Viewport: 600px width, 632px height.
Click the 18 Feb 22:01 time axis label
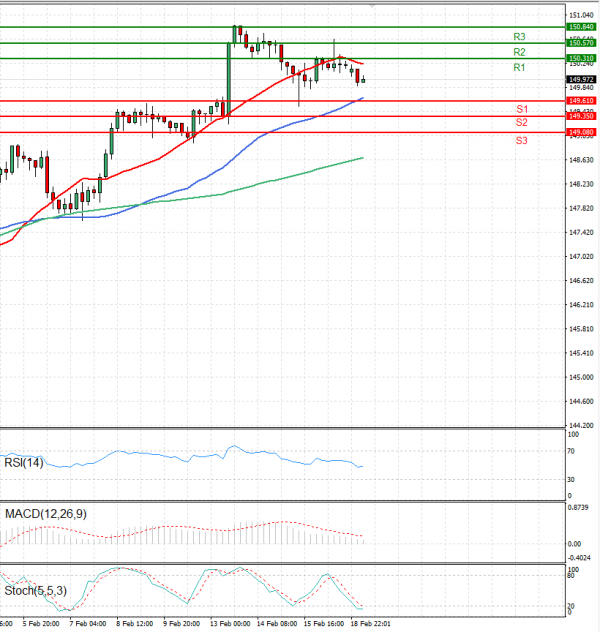pos(371,624)
